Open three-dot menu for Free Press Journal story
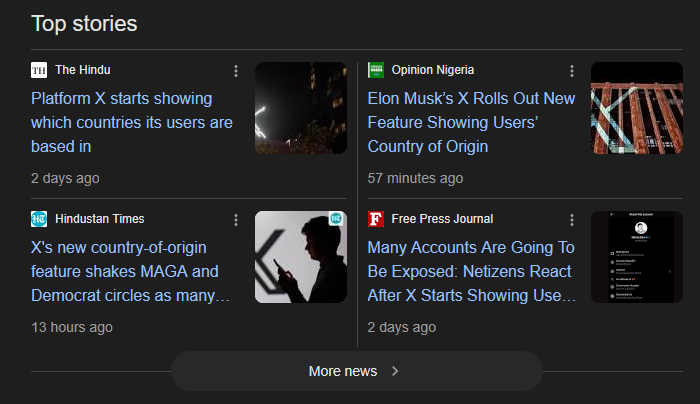The width and height of the screenshot is (700, 404). [x=572, y=220]
